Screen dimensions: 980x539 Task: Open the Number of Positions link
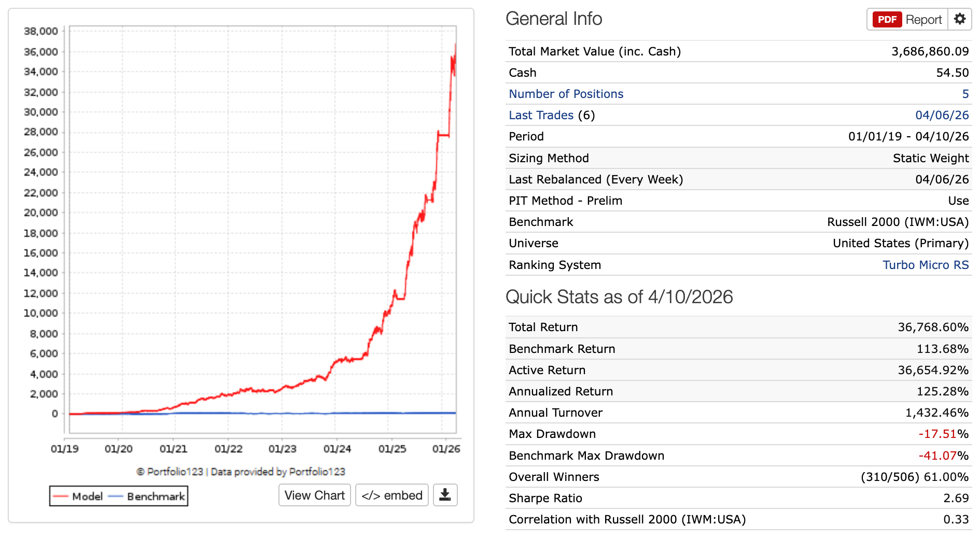point(566,94)
